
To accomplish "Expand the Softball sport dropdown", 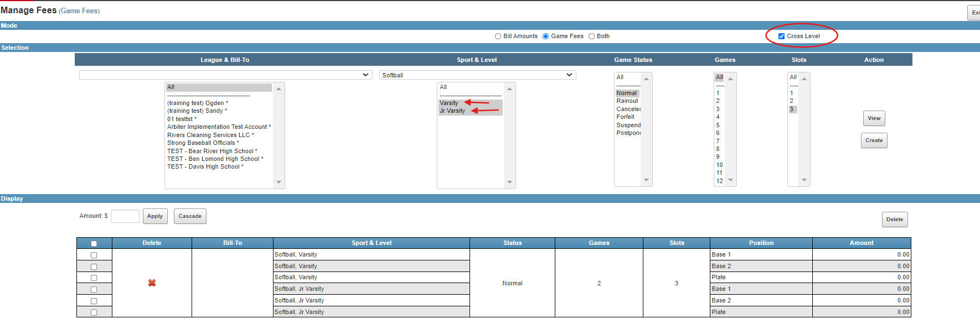I will (477, 75).
